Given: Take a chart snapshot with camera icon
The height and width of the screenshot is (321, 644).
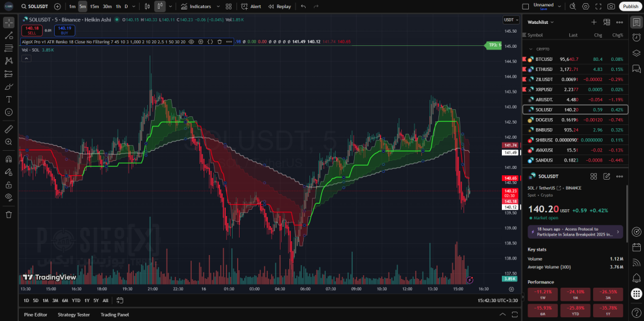Looking at the screenshot, I should pos(611,6).
